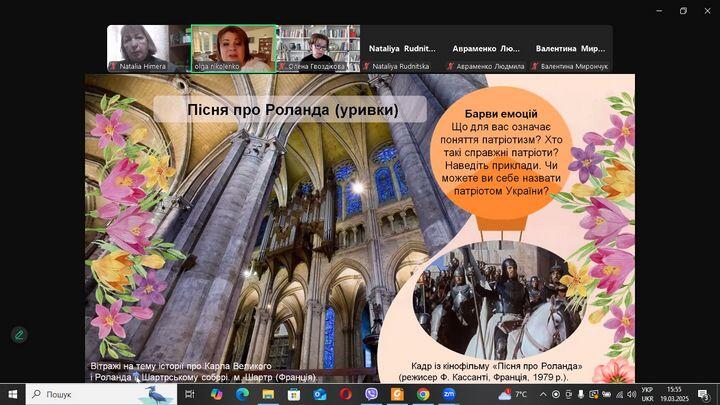Open Viber from the taskbar
Image resolution: width=720 pixels, height=405 pixels.
[371, 394]
